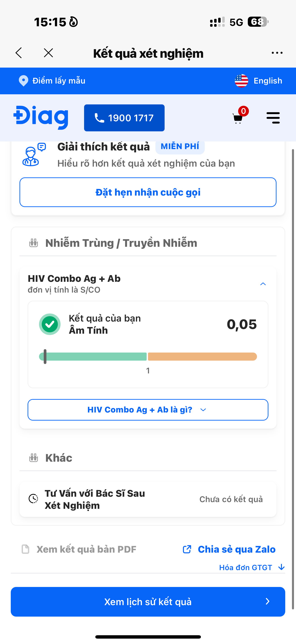Expand 'HIV Combo Ag + Ab là gì?' explanation
296x644 pixels.
(148, 410)
